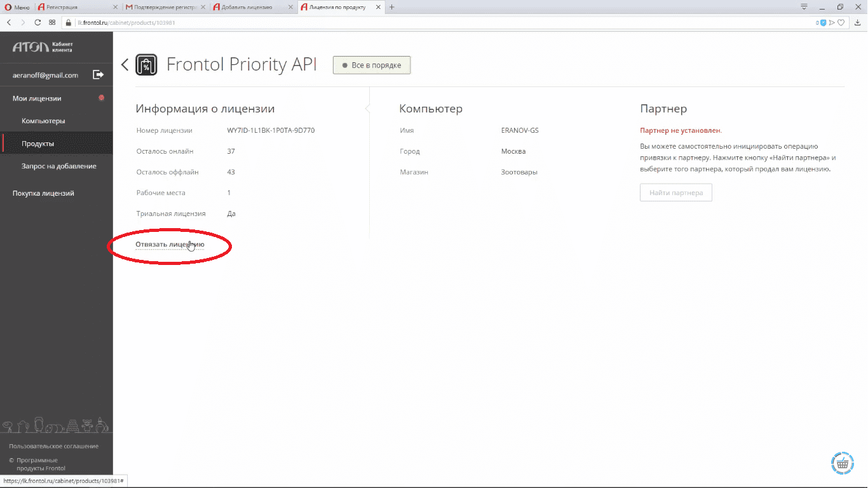
Task: Click the store value Зоотовары
Action: [519, 172]
